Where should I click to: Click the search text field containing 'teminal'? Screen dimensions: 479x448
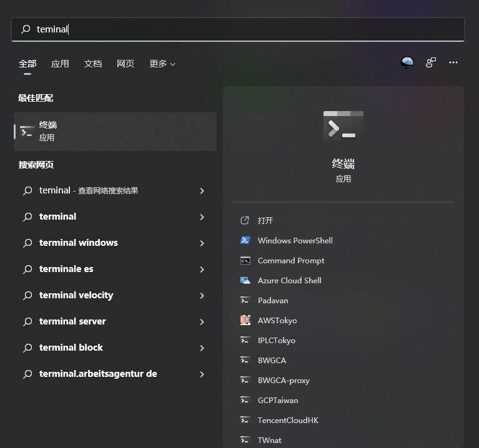(x=238, y=29)
